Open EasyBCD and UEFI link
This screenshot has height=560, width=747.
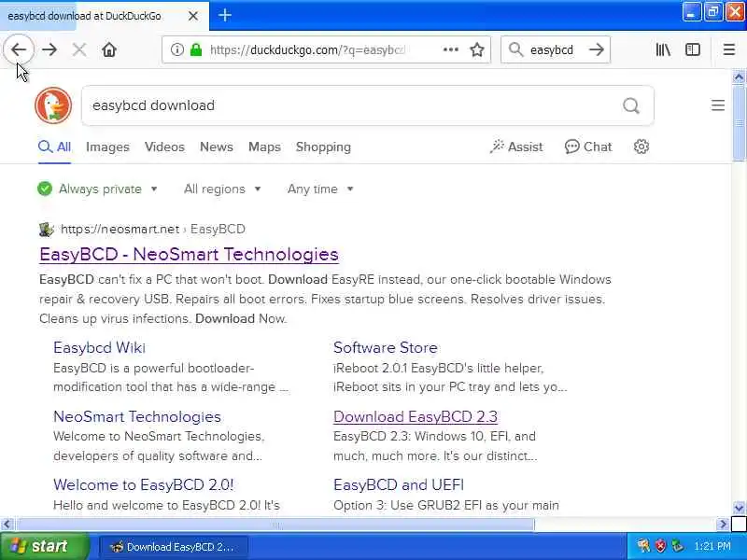click(x=399, y=484)
